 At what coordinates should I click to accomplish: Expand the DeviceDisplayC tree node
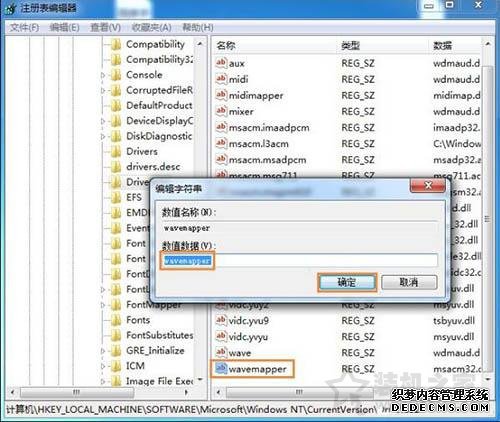coord(103,121)
